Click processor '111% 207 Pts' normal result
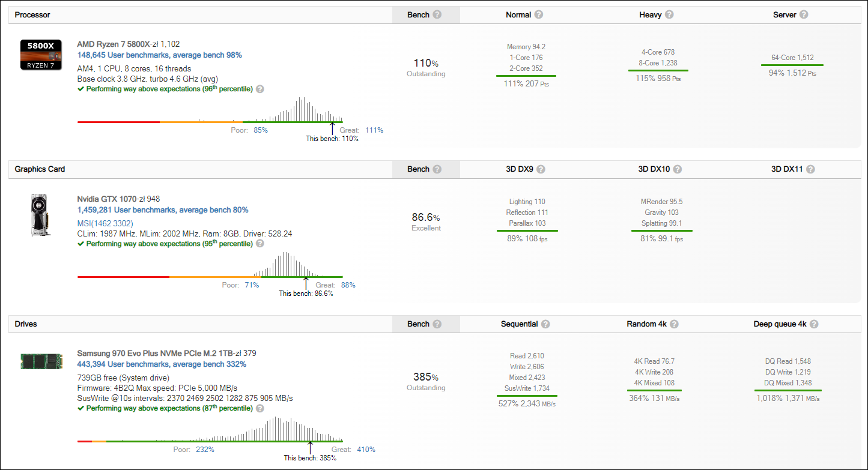The width and height of the screenshot is (868, 470). tap(526, 84)
